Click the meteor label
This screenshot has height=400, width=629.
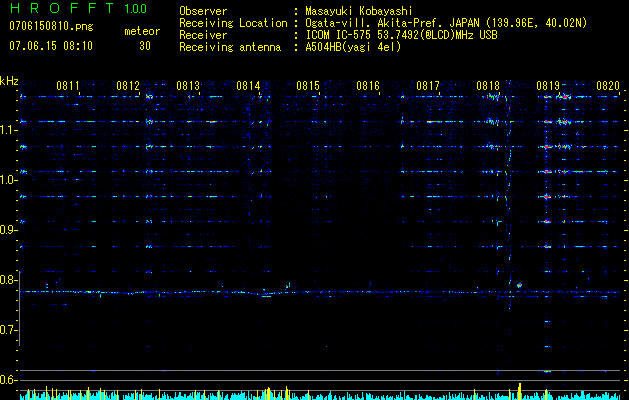(x=142, y=31)
